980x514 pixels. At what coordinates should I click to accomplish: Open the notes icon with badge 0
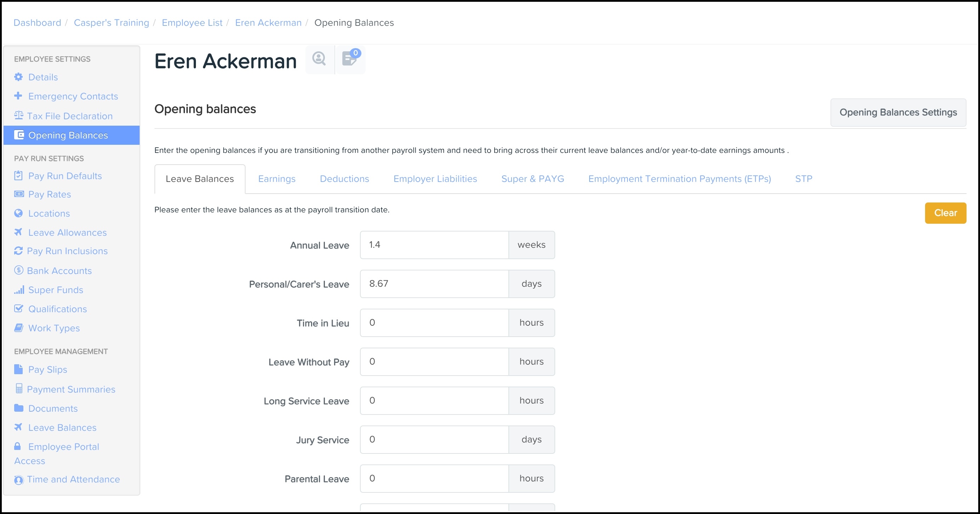(350, 59)
